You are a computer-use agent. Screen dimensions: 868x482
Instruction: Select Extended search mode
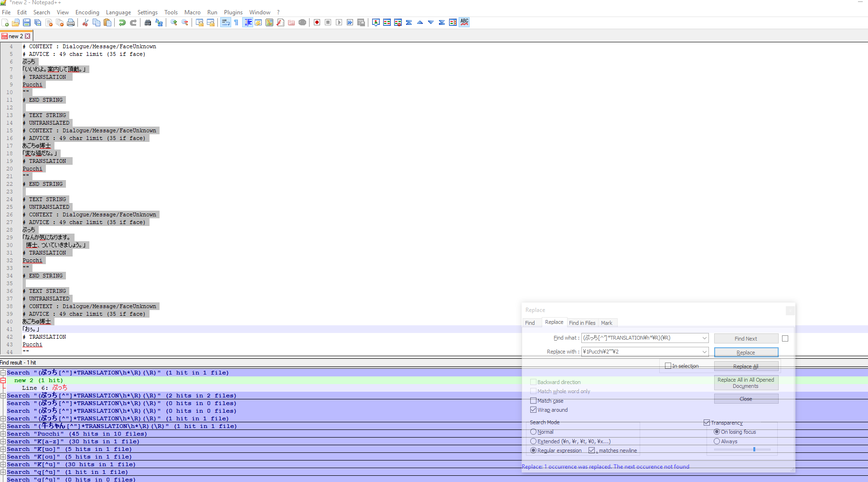[533, 441]
